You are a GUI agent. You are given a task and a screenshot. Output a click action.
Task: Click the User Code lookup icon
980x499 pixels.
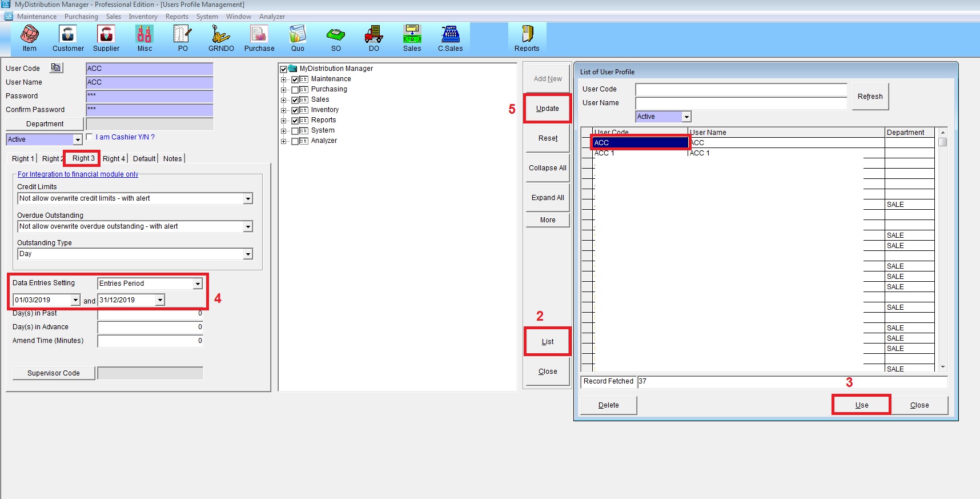click(x=55, y=68)
